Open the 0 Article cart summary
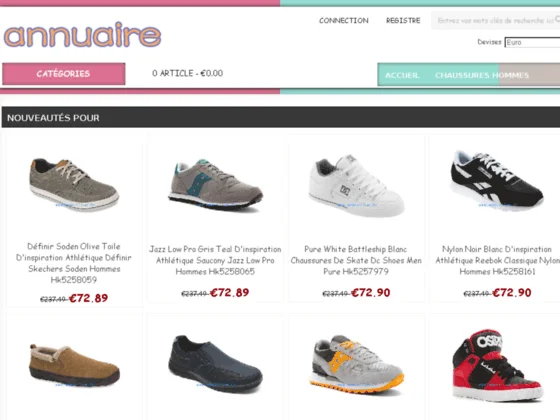Viewport: 560px width, 420px height. tap(188, 73)
